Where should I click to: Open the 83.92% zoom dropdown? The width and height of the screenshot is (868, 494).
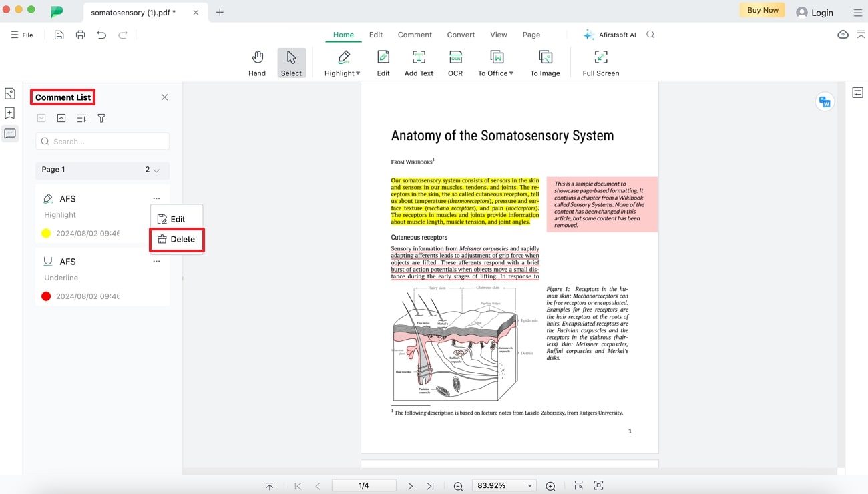pyautogui.click(x=505, y=486)
